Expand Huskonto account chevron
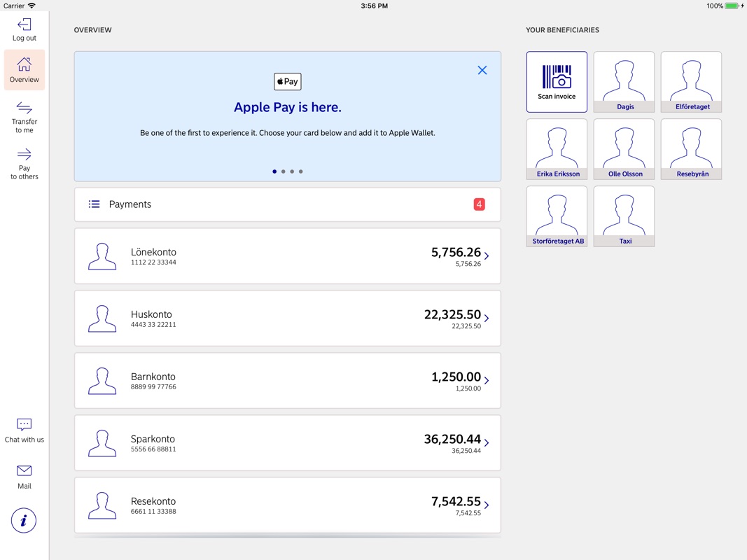Image resolution: width=747 pixels, height=560 pixels. tap(487, 318)
